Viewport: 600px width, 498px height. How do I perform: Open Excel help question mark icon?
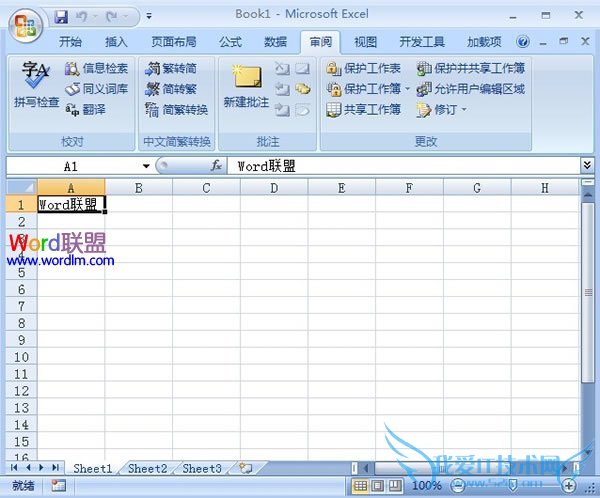tap(522, 41)
